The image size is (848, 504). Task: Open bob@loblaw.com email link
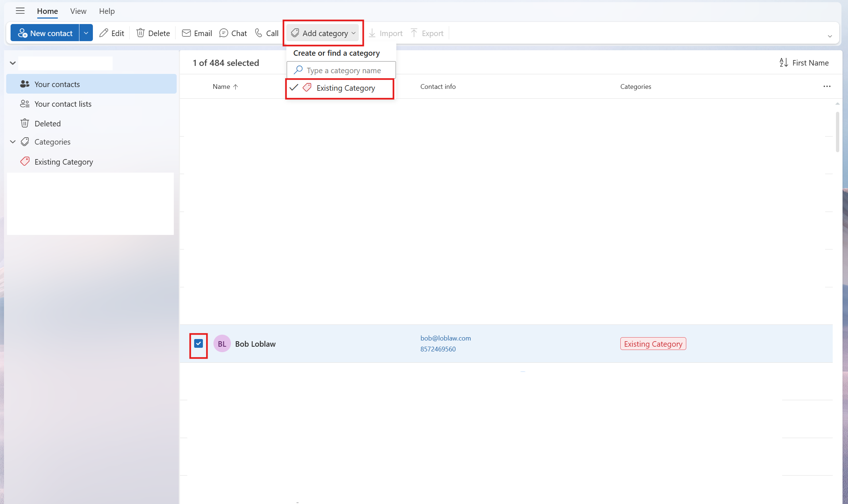point(445,338)
